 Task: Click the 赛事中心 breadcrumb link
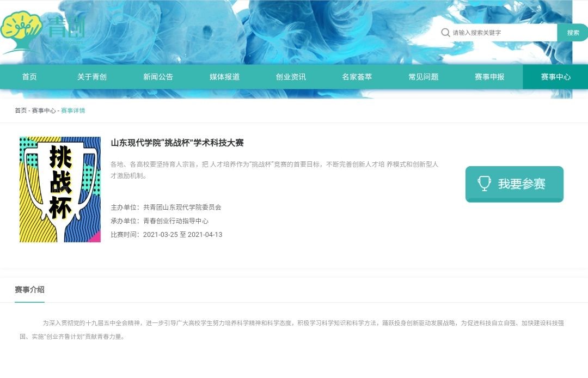pos(44,111)
